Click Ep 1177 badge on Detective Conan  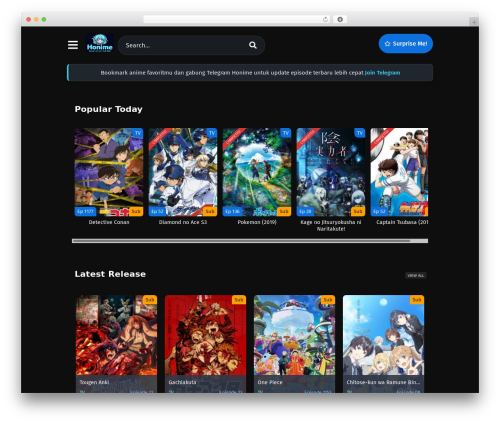tap(85, 211)
